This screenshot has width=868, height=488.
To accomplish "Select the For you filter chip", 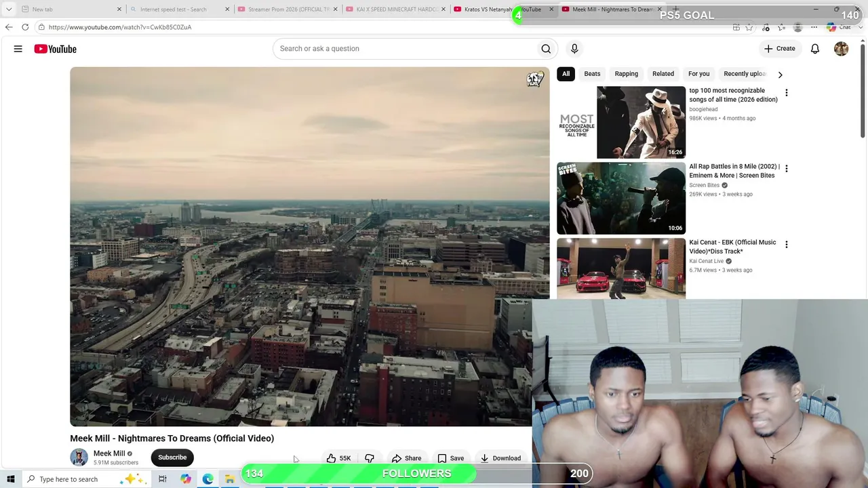I will (698, 74).
